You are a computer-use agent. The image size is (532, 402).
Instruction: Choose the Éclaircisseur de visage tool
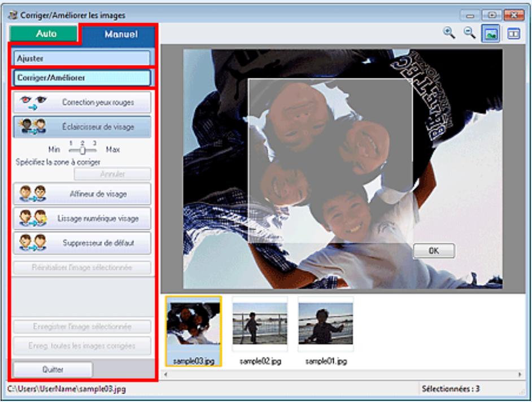click(x=82, y=126)
